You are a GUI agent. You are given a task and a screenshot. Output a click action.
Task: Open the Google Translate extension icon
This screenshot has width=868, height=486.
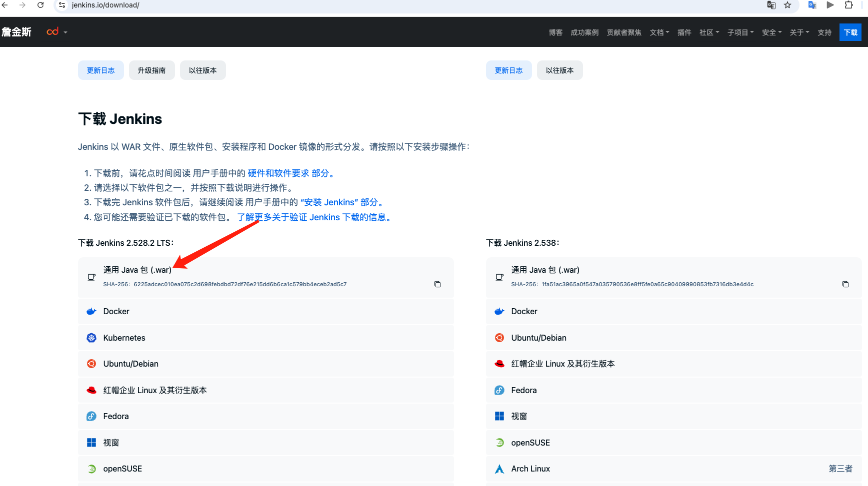812,5
